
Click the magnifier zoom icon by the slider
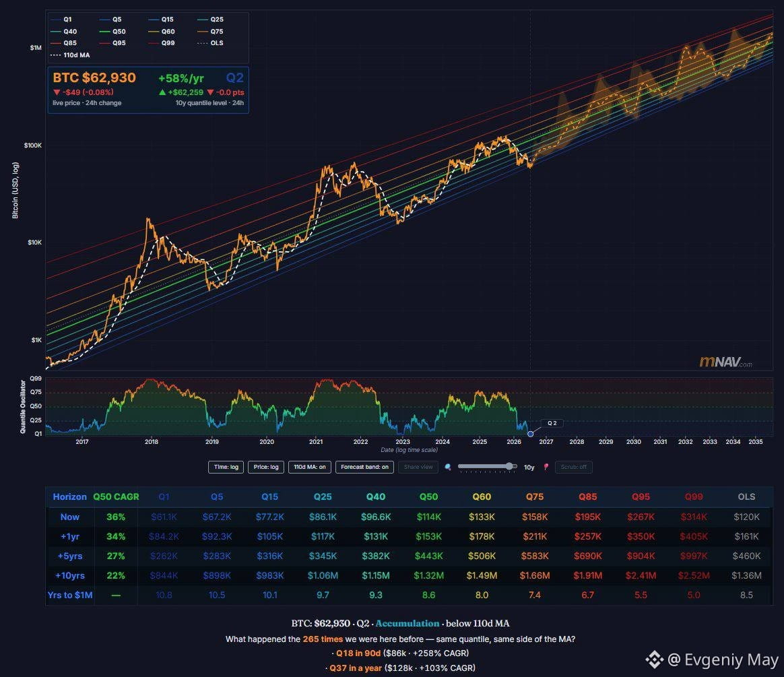point(448,467)
